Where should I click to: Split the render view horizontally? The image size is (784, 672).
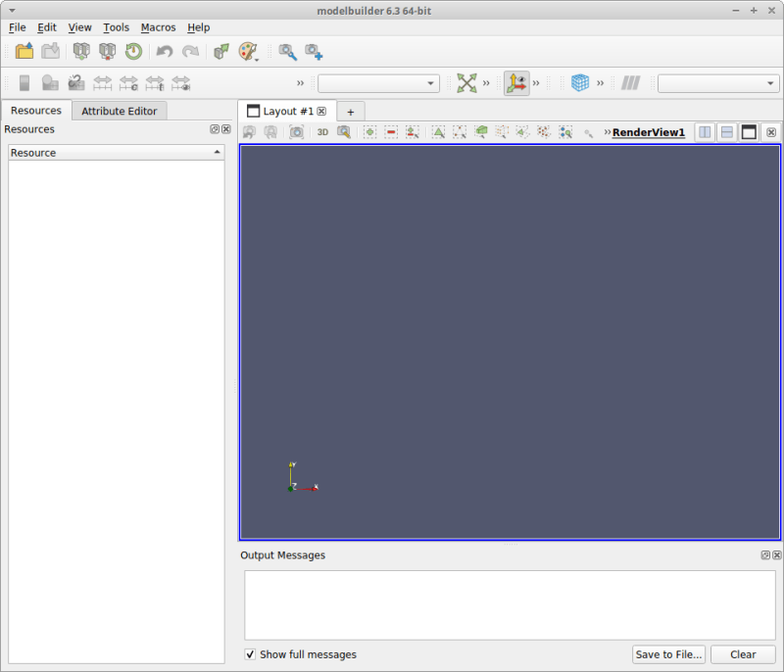point(704,131)
